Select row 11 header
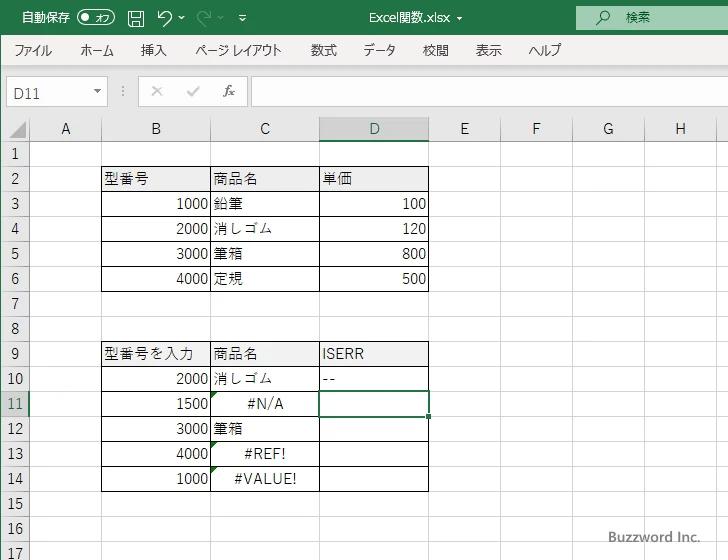Image resolution: width=728 pixels, height=560 pixels. click(15, 404)
